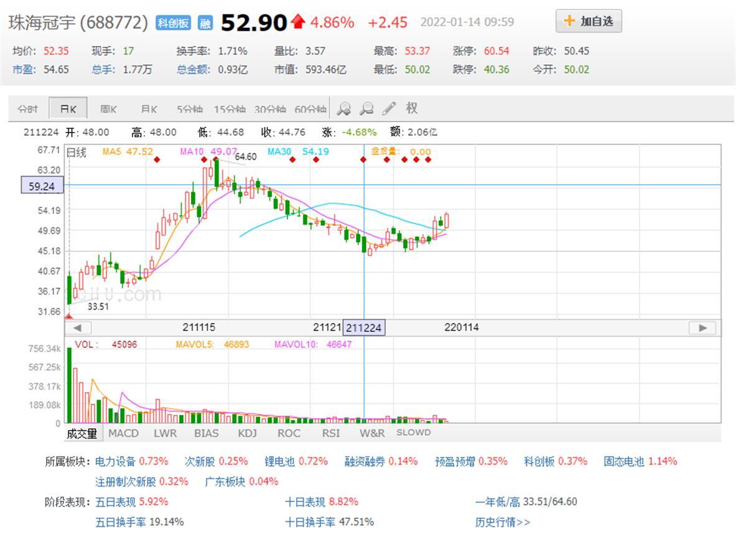
Task: Switch to the LWR indicator tab
Action: (165, 433)
